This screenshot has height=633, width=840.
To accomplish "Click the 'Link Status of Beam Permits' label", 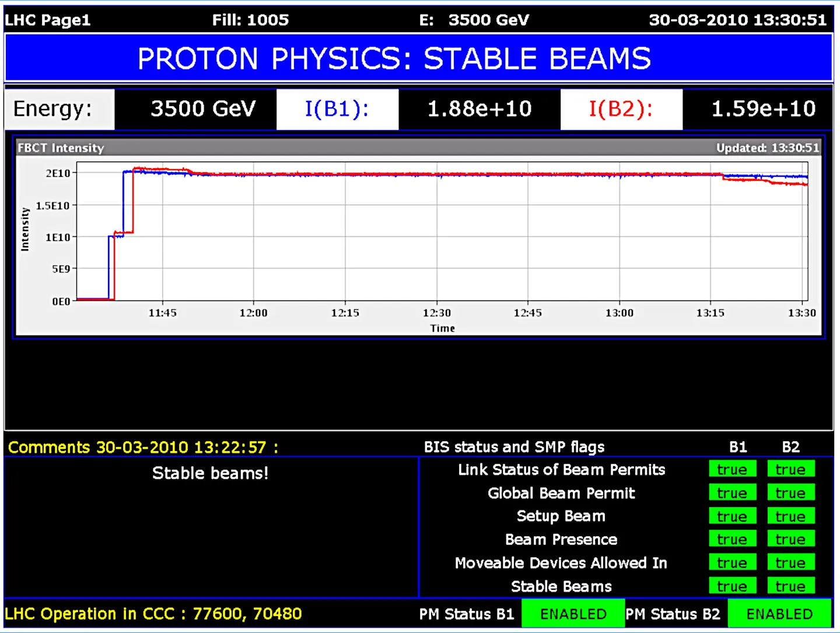I will pos(561,470).
